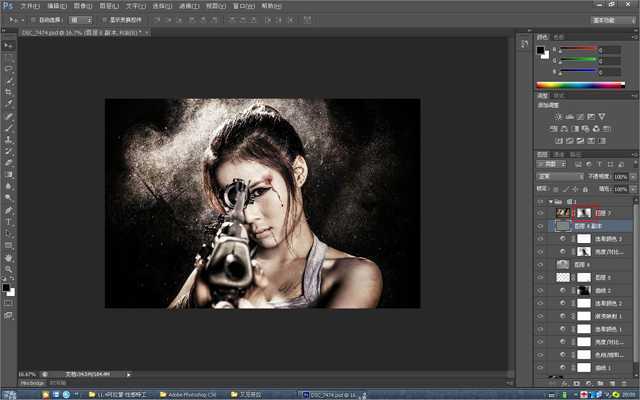This screenshot has height=400, width=640.
Task: Open the collapsed History panel icon
Action: pos(524,44)
